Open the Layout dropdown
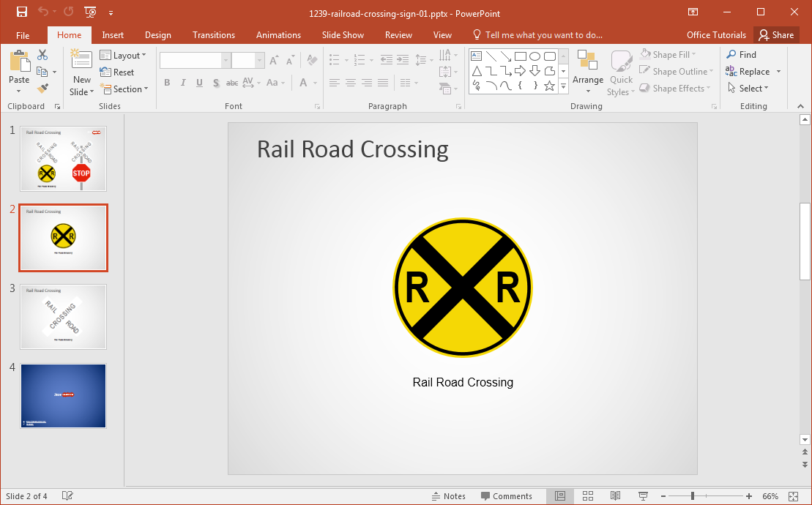Viewport: 812px width, 505px height. [x=123, y=56]
